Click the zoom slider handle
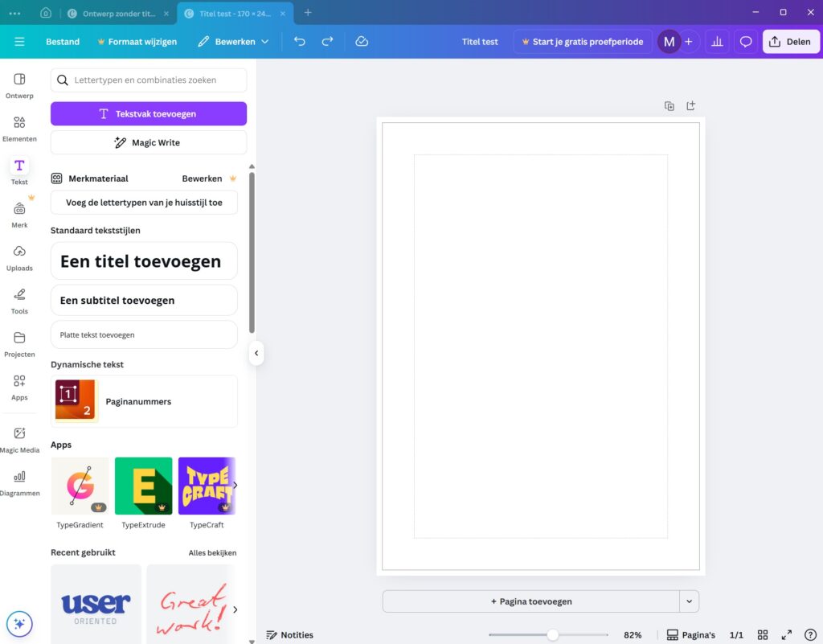The image size is (823, 644). tap(553, 635)
